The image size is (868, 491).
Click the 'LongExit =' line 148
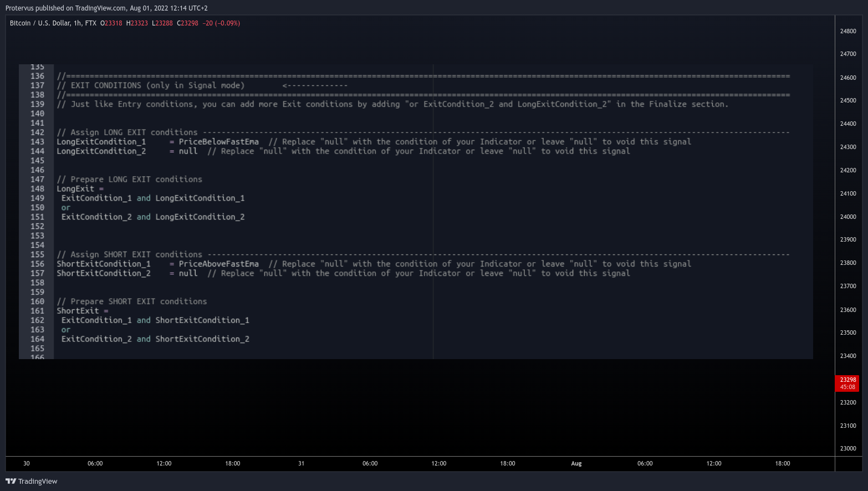pyautogui.click(x=80, y=189)
